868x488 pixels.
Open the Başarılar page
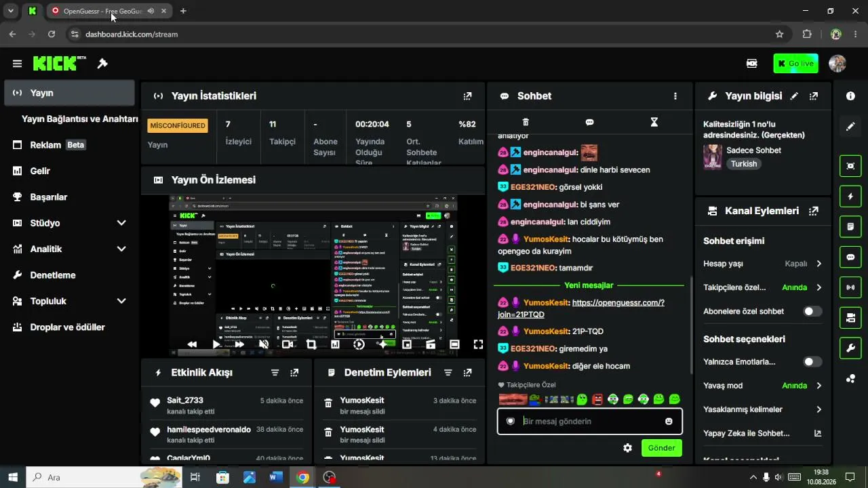(69, 197)
